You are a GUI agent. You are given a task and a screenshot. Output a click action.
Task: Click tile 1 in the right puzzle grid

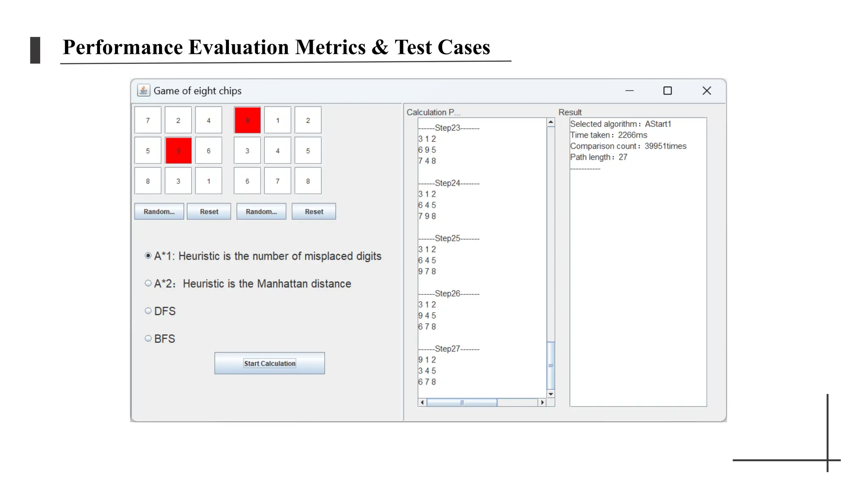point(278,120)
